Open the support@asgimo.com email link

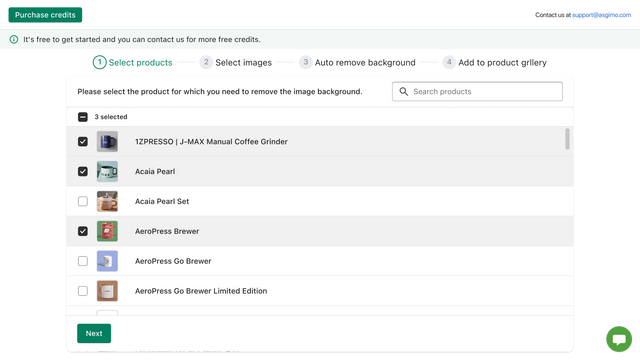tap(601, 15)
